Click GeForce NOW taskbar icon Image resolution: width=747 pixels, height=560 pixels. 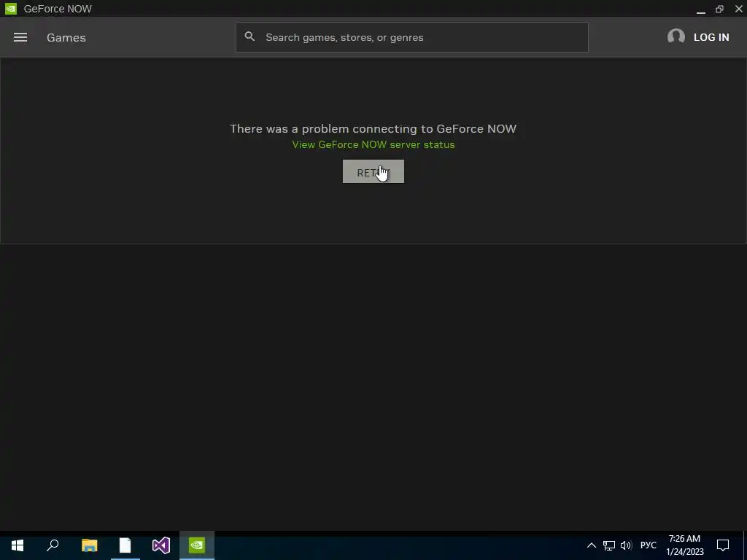(x=197, y=545)
